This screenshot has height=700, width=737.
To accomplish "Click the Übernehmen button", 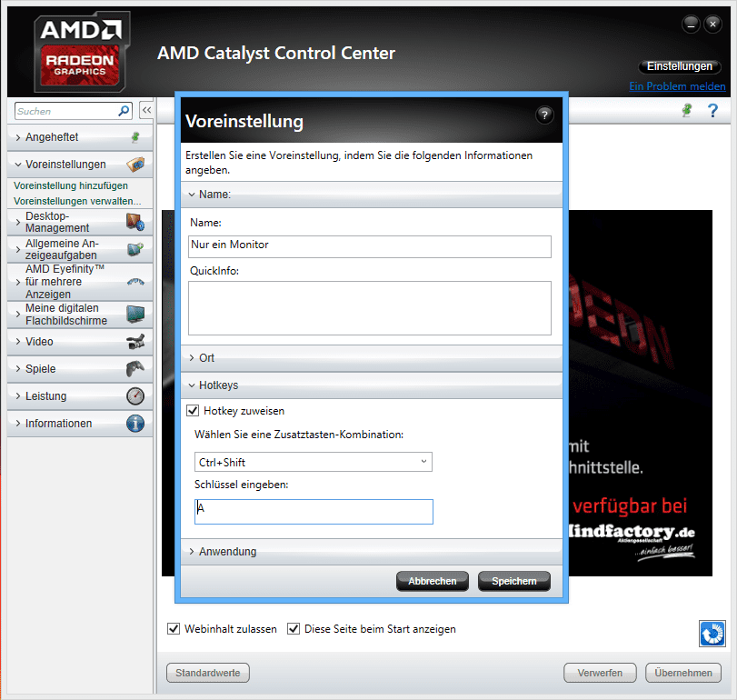I will (683, 674).
